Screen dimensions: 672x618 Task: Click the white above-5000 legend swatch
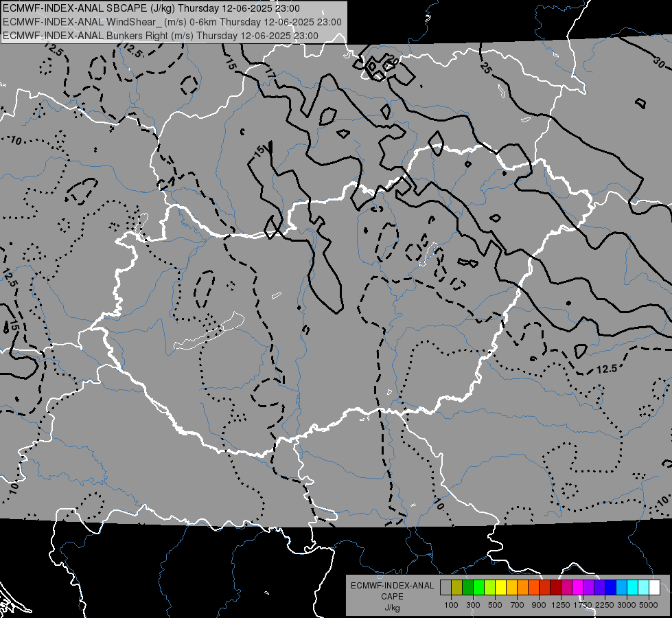coord(654,588)
